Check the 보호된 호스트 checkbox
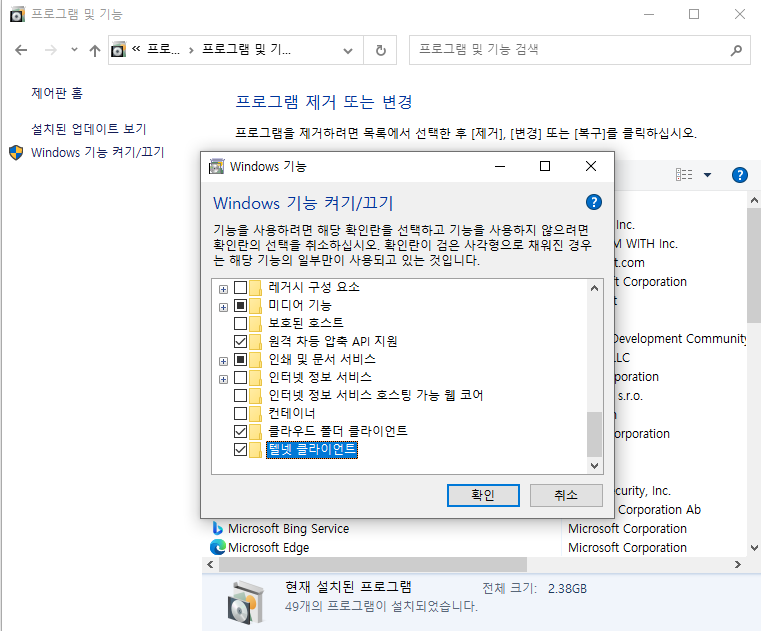This screenshot has height=631, width=761. (x=240, y=323)
